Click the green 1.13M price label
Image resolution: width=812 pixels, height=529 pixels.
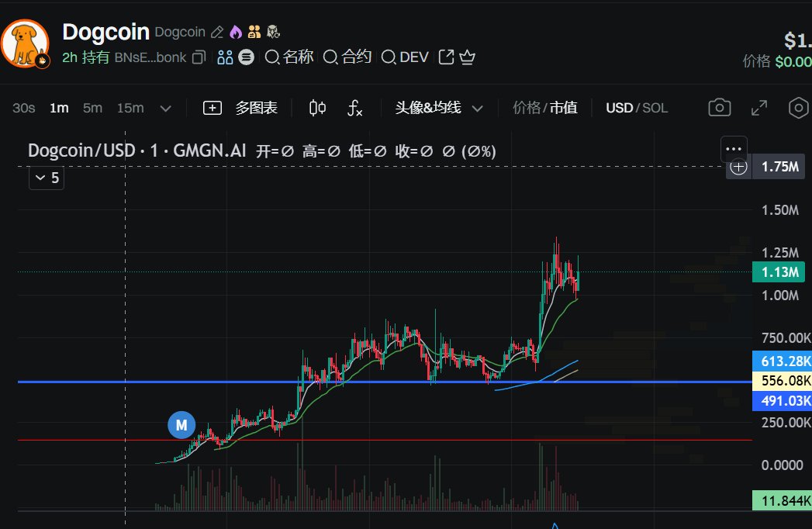click(779, 272)
